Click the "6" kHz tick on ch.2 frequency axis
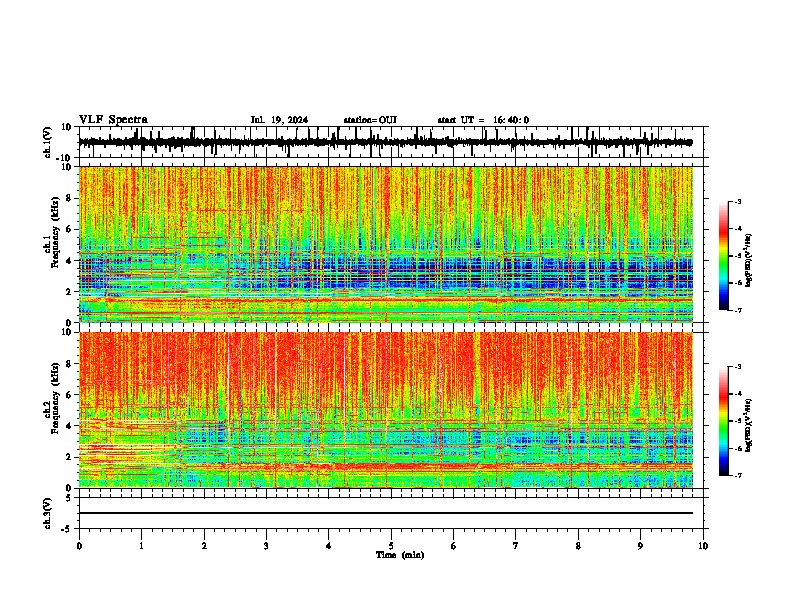The image size is (792, 612). pos(70,394)
